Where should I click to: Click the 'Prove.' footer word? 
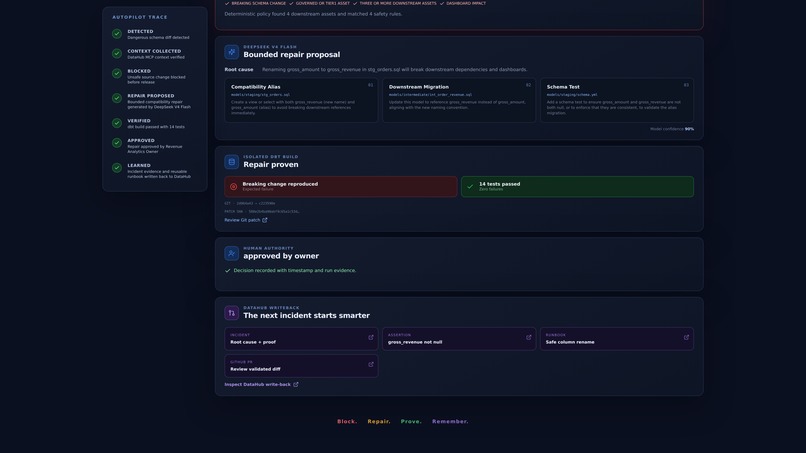[x=411, y=422]
